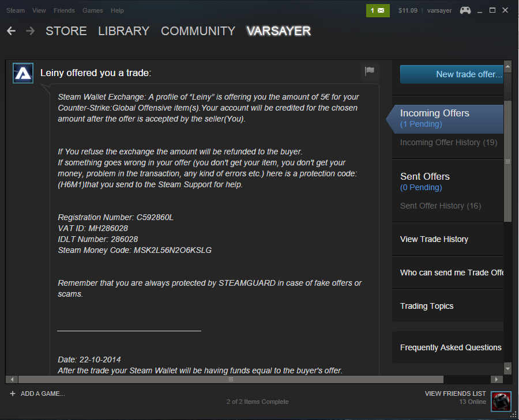Open the Games menu
The height and width of the screenshot is (420, 519).
[x=93, y=10]
